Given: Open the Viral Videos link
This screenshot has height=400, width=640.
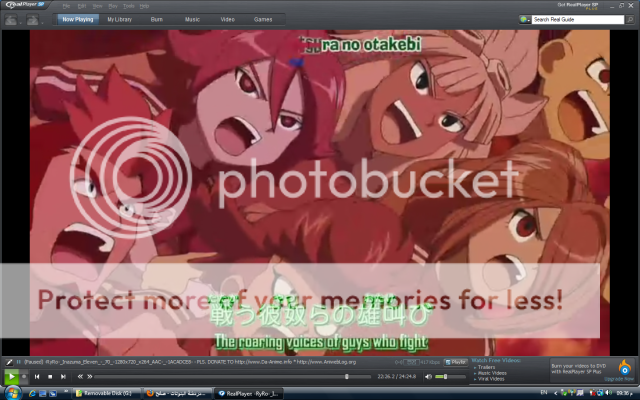Looking at the screenshot, I should click(x=491, y=379).
